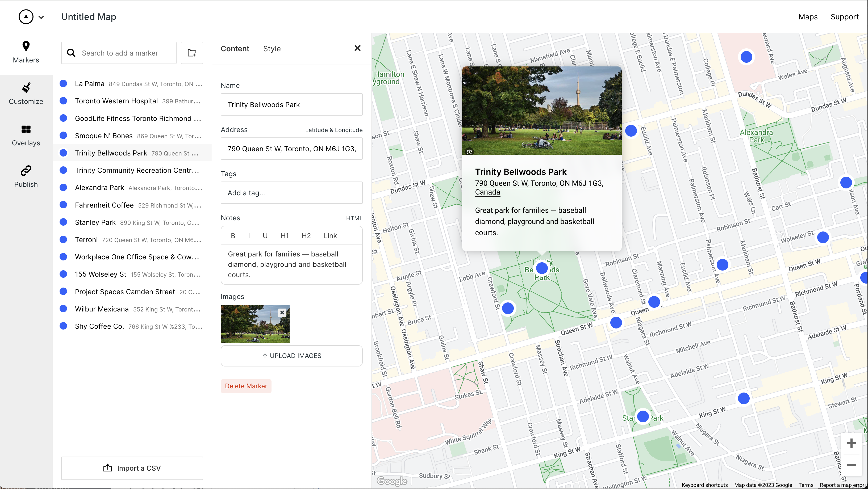
Task: Click the address link in the map popup
Action: (x=539, y=188)
